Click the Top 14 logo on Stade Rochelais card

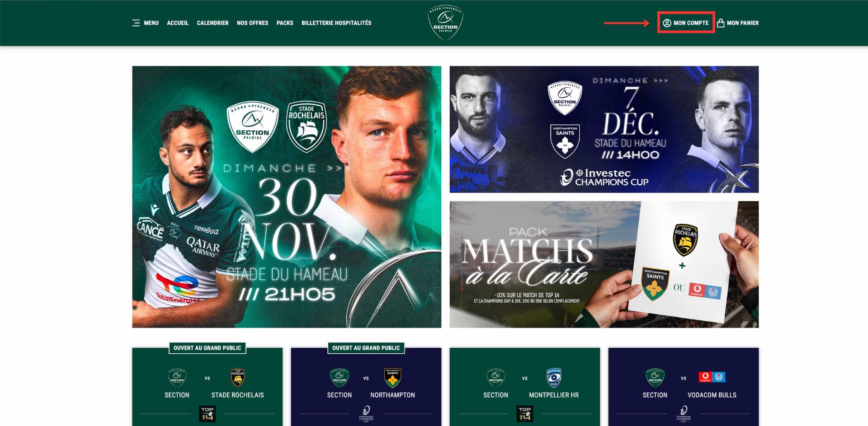tap(208, 413)
